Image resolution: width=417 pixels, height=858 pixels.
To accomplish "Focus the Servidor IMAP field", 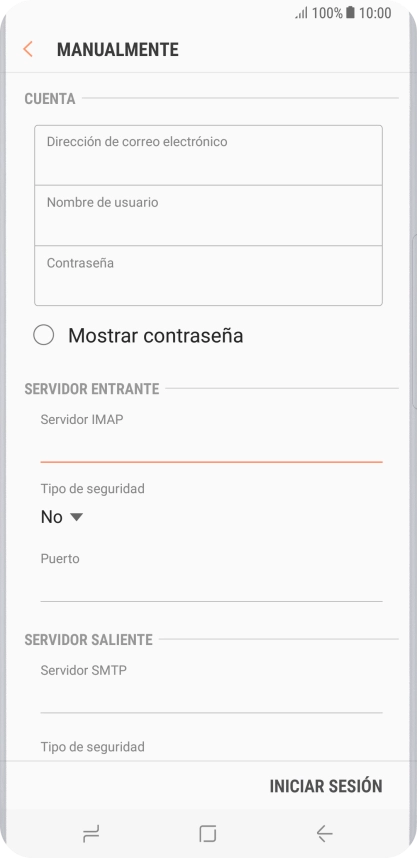I will [x=211, y=448].
